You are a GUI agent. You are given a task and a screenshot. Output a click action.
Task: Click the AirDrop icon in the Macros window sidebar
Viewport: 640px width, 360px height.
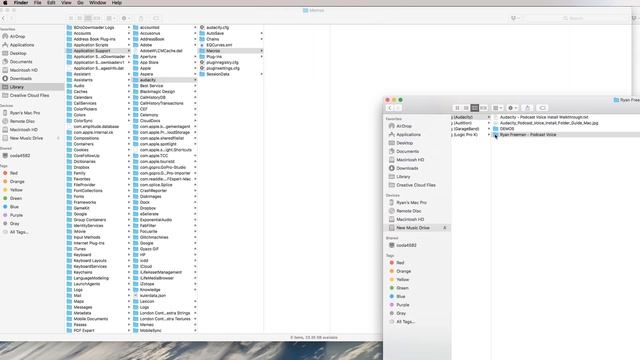coord(5,36)
